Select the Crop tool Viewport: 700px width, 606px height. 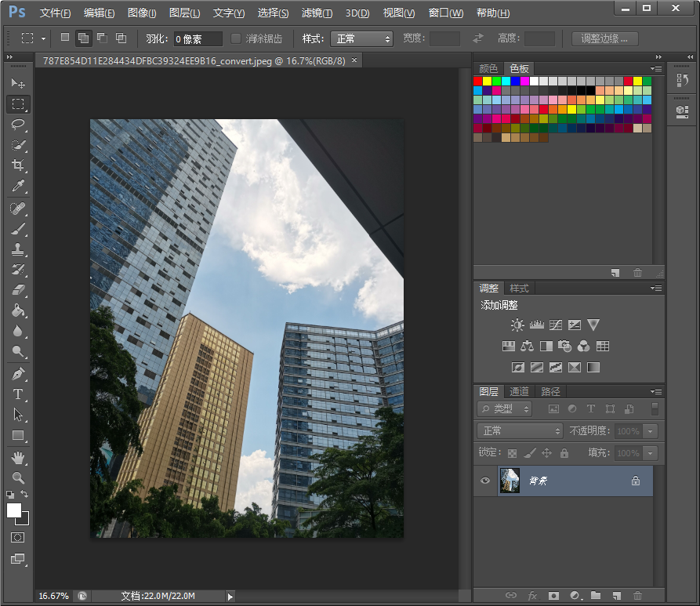pyautogui.click(x=18, y=165)
